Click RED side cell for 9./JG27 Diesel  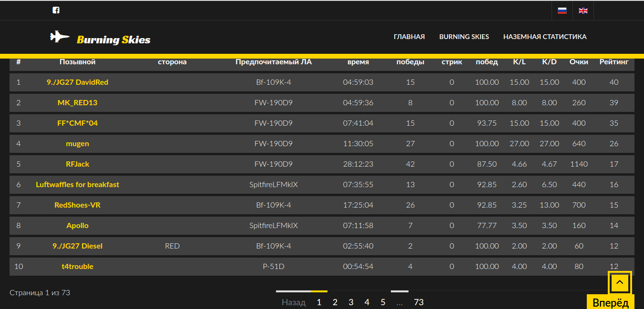tap(172, 246)
